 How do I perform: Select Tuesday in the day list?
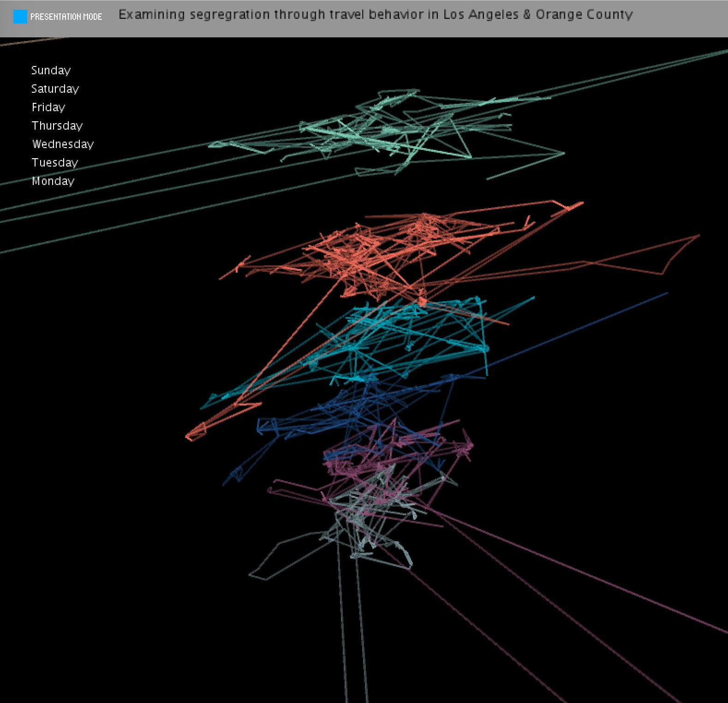55,162
